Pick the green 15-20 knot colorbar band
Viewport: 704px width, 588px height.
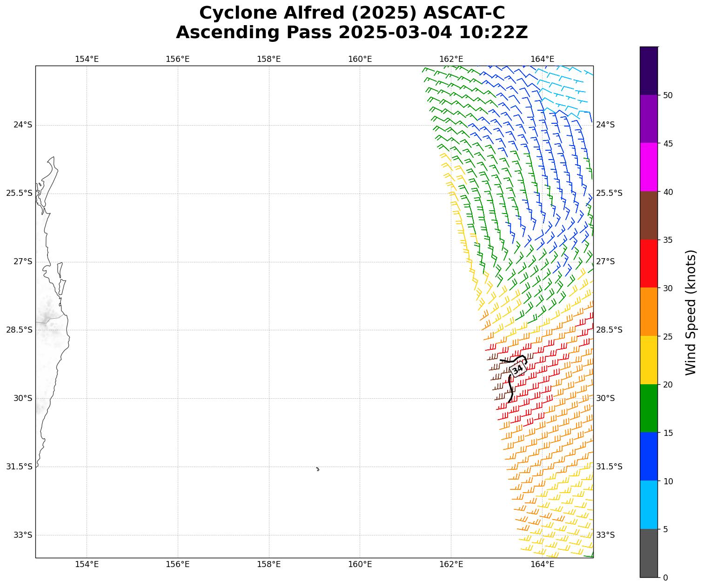(x=649, y=408)
